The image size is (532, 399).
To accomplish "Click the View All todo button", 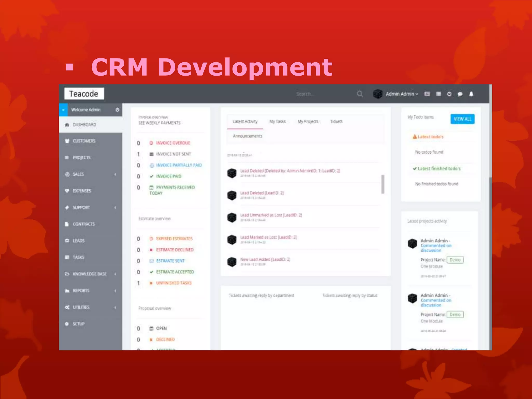I will coord(462,119).
